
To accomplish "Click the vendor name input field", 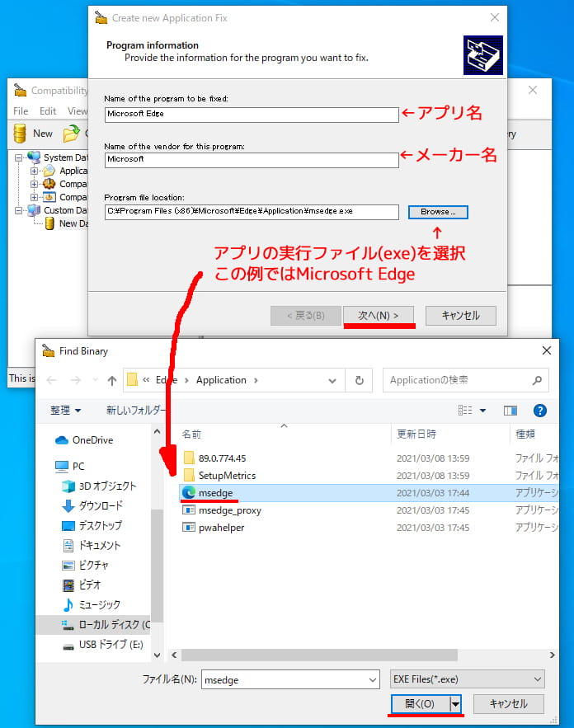I will [x=252, y=160].
